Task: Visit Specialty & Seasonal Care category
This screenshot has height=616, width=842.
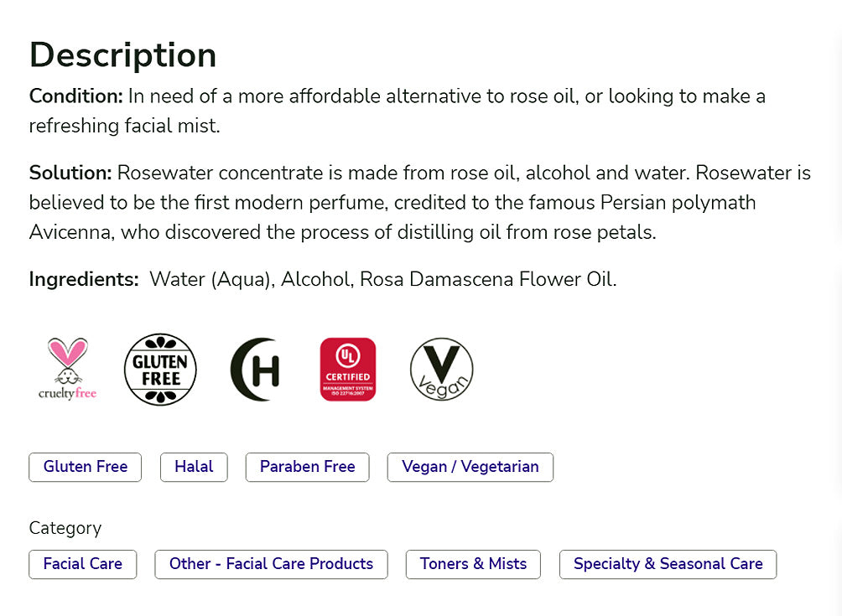Action: pyautogui.click(x=668, y=564)
